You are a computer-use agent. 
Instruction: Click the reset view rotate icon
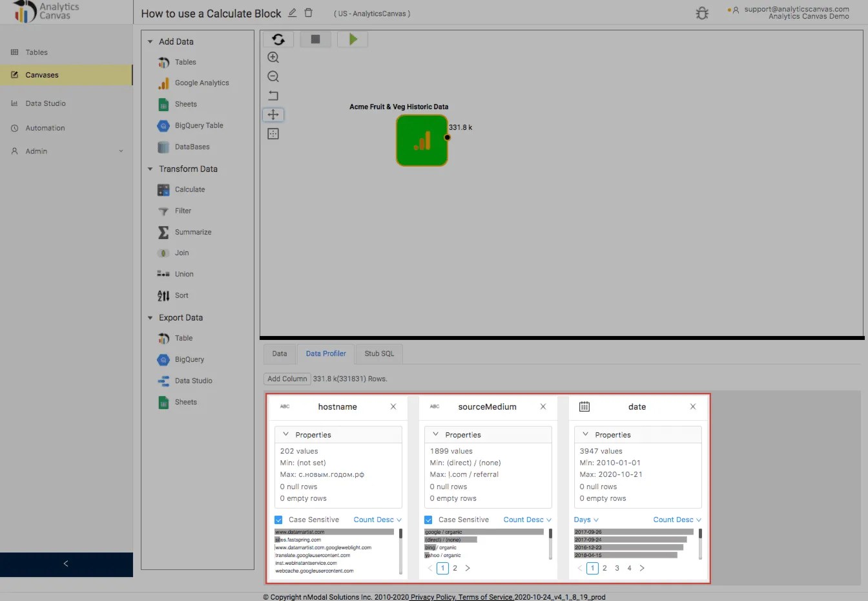(x=273, y=96)
